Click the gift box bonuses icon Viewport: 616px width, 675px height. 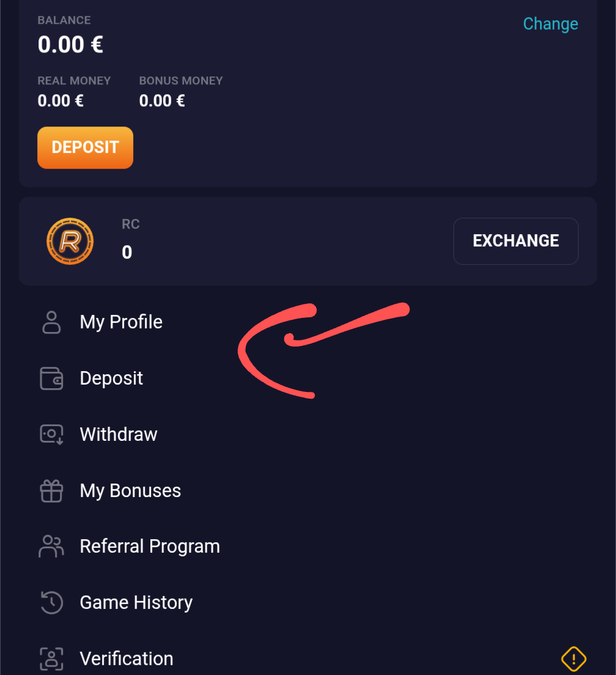pyautogui.click(x=51, y=491)
